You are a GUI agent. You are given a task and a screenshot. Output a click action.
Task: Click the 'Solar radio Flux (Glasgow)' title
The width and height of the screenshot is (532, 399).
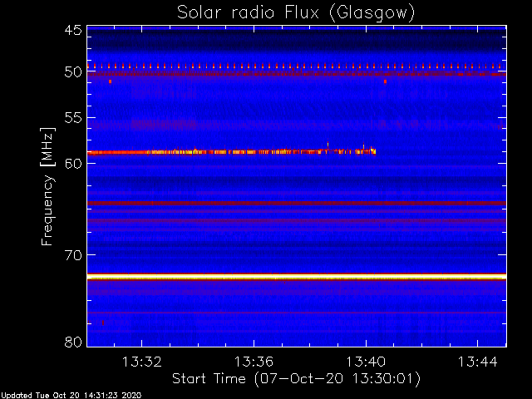pos(296,13)
